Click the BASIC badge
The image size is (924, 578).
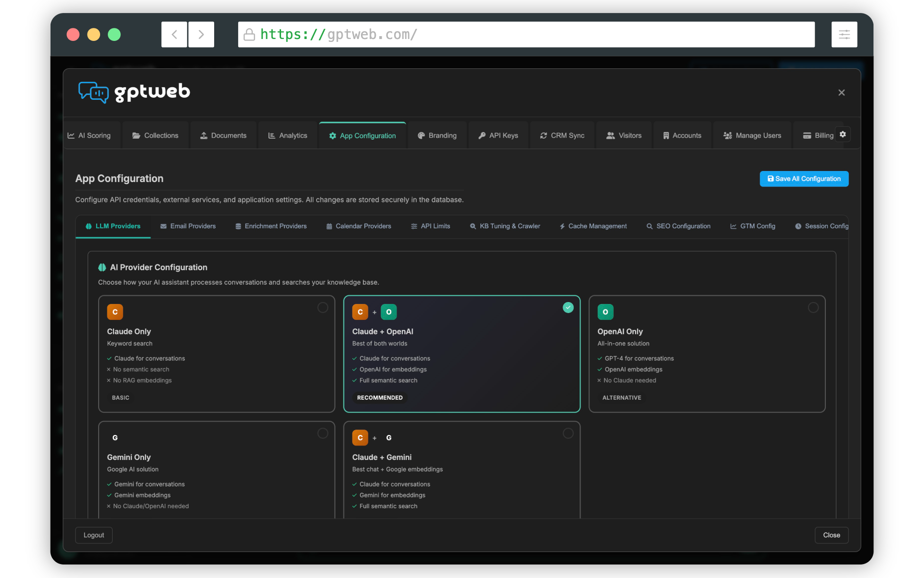(x=120, y=398)
